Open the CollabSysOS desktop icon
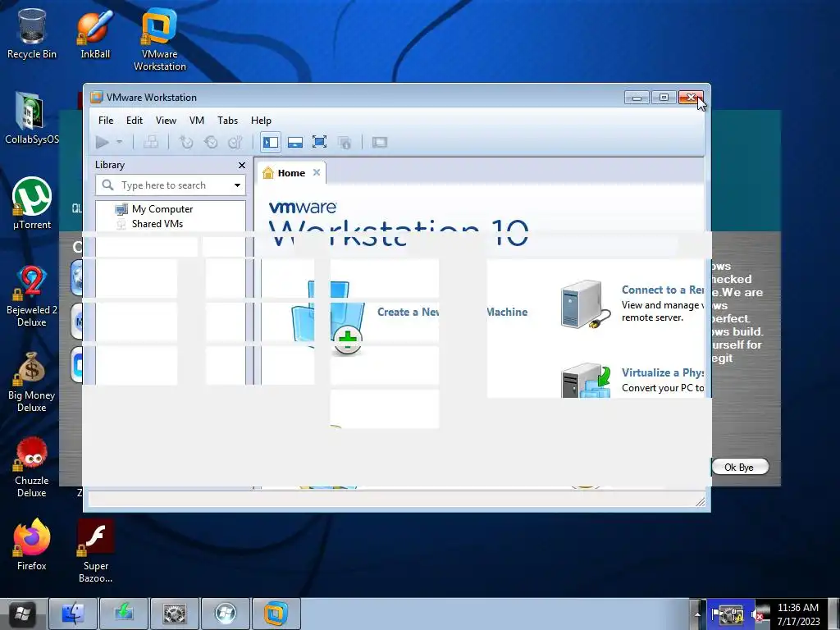The image size is (840, 630). (x=32, y=118)
